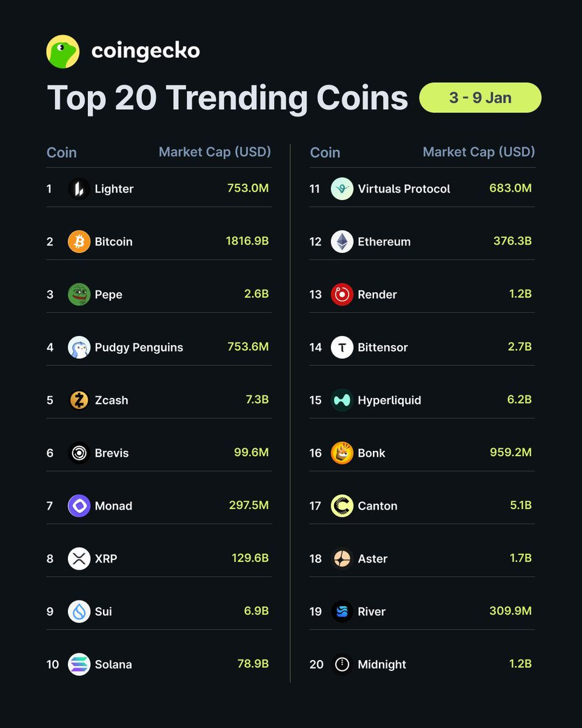
Task: Click the 3 - 9 Jan date badge
Action: click(480, 98)
